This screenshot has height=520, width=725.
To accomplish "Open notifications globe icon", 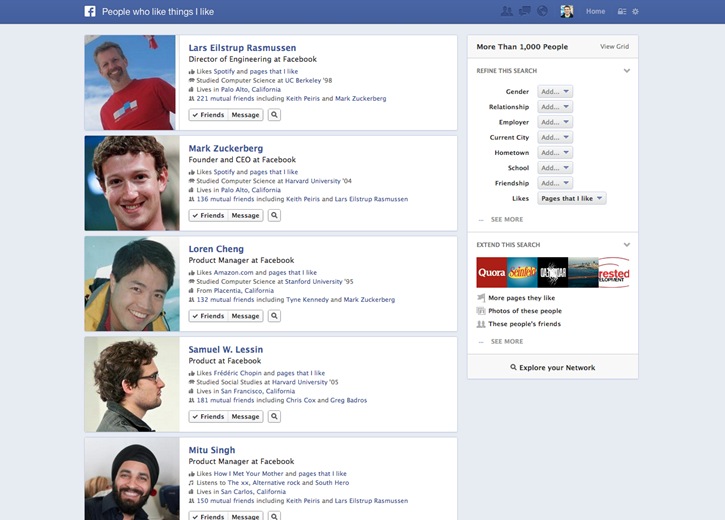I will tap(542, 12).
